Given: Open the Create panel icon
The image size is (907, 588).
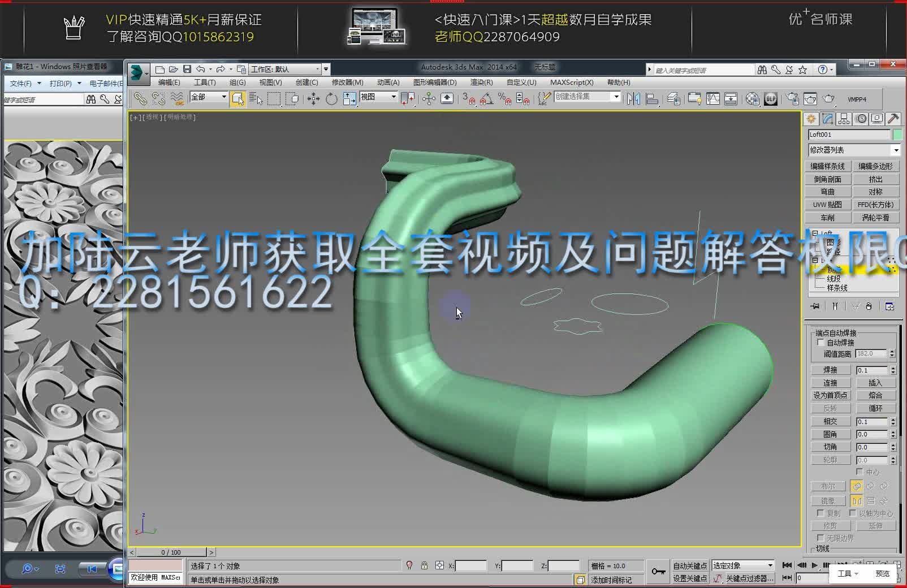Looking at the screenshot, I should click(x=811, y=118).
